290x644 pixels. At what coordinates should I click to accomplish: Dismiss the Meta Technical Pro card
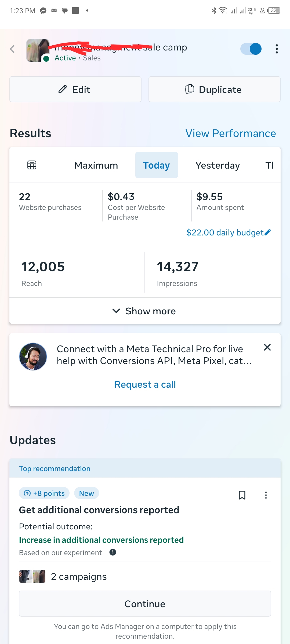click(267, 347)
